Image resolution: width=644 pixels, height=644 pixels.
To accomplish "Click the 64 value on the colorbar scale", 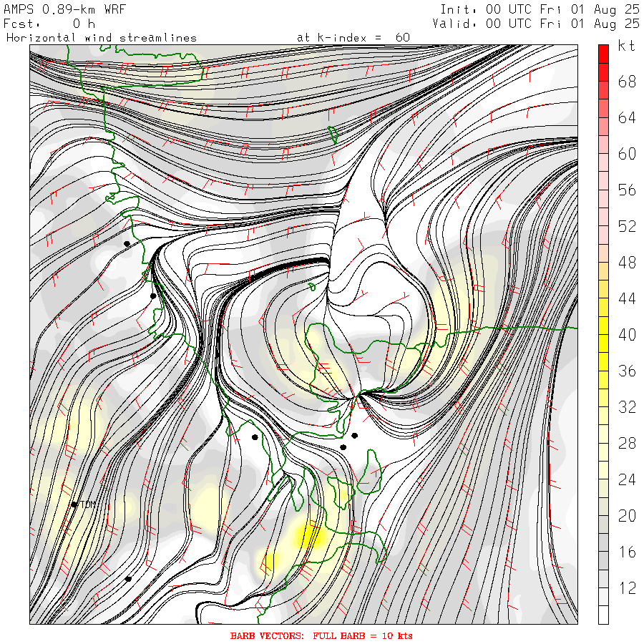I will tap(627, 118).
